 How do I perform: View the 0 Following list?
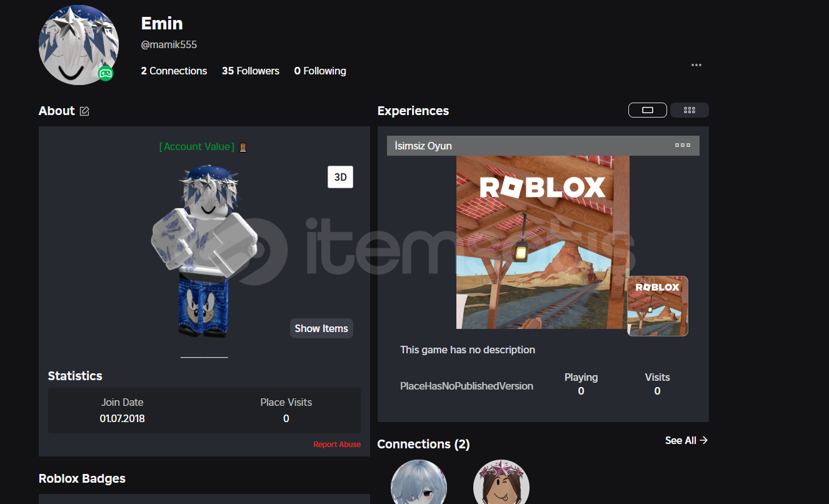[x=320, y=71]
